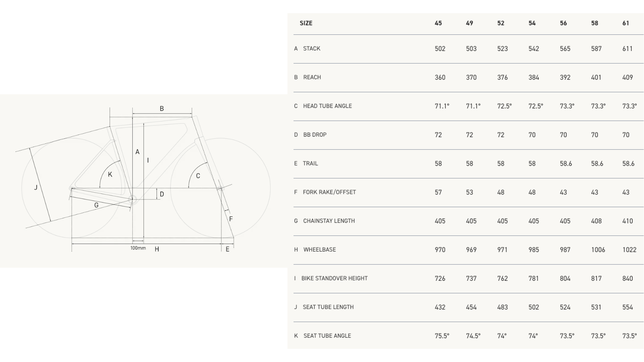Click the wheelbase value 1022
This screenshot has width=644, height=362.
(x=629, y=250)
